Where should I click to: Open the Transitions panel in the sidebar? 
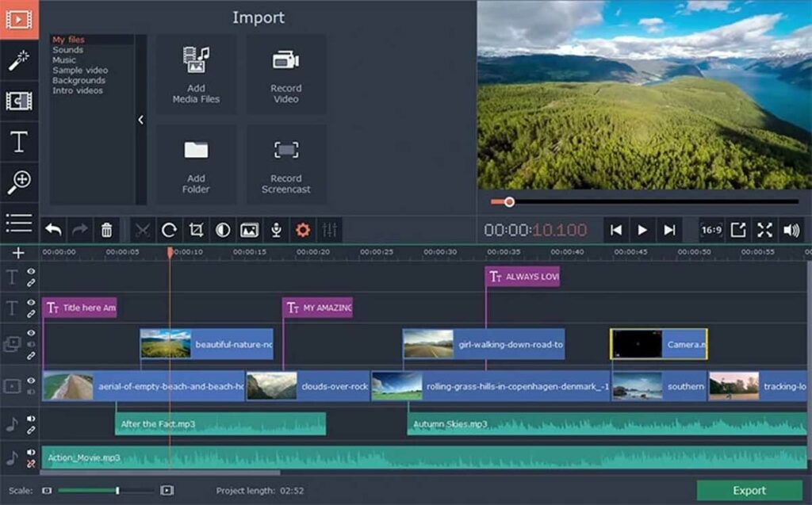20,101
